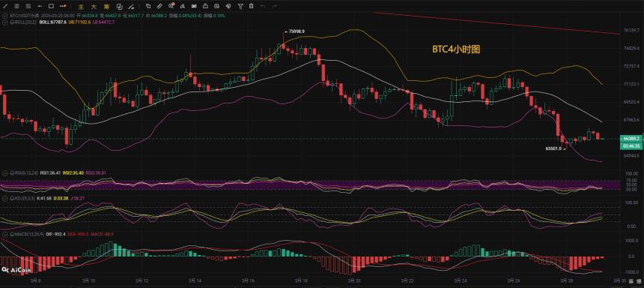Click the lock drawings icon

[x=205, y=6]
